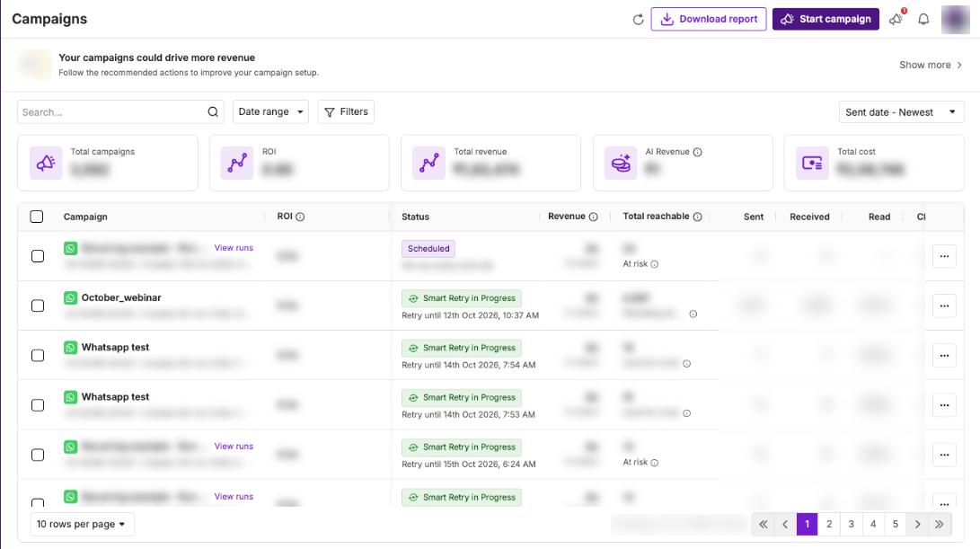Select checkbox of campaign retrying until 15th Oct

pyautogui.click(x=38, y=456)
